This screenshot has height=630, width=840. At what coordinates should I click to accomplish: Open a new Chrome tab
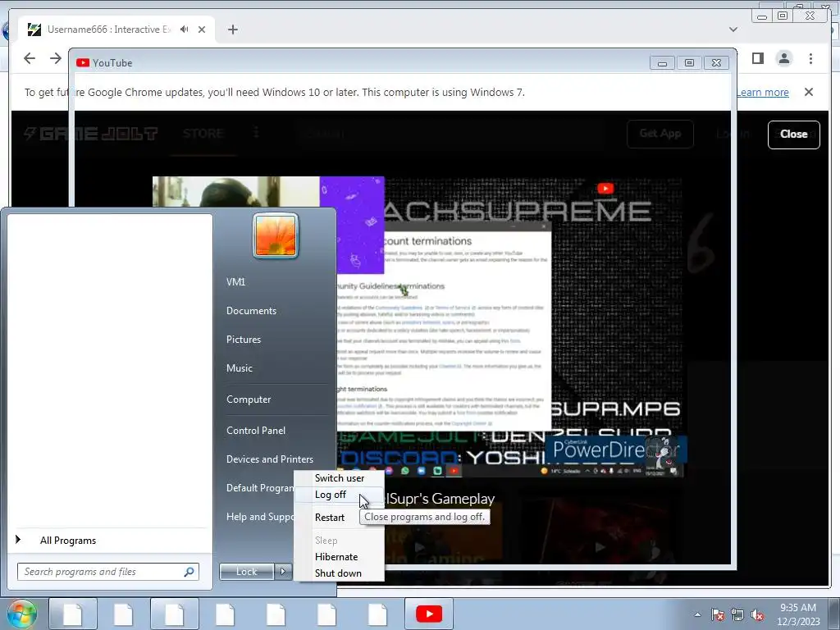pyautogui.click(x=232, y=30)
